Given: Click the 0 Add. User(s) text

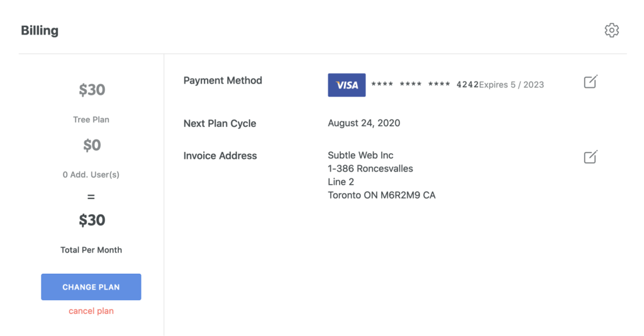Looking at the screenshot, I should click(91, 175).
